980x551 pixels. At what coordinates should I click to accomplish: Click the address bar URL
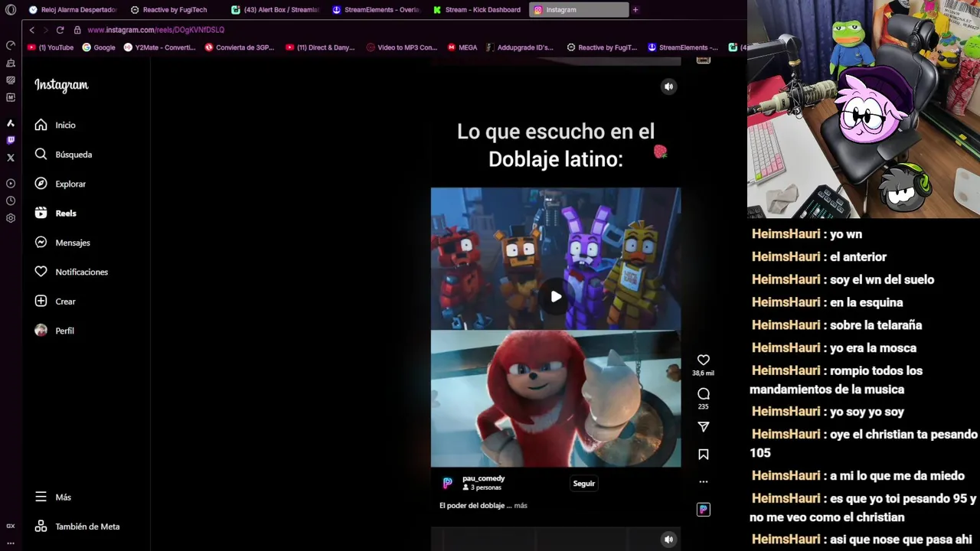[x=155, y=30]
